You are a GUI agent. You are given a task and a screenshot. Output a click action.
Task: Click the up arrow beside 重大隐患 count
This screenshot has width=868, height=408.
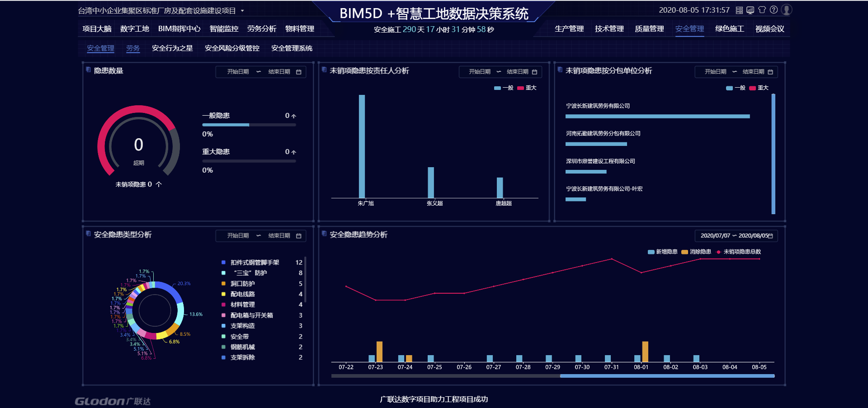293,152
